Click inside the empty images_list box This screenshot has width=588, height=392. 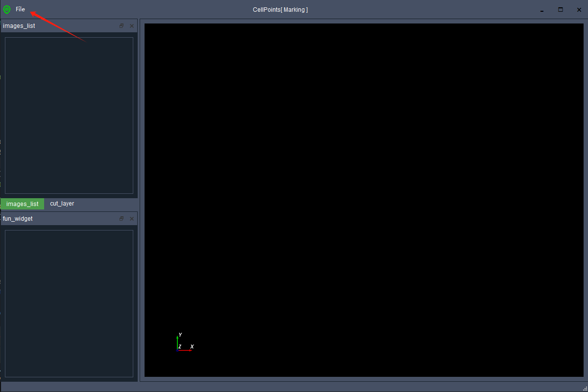69,115
